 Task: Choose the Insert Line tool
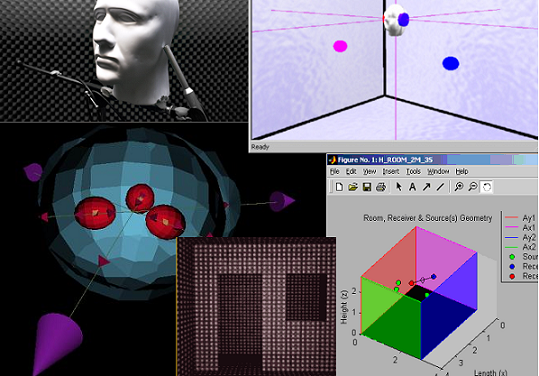tap(440, 187)
